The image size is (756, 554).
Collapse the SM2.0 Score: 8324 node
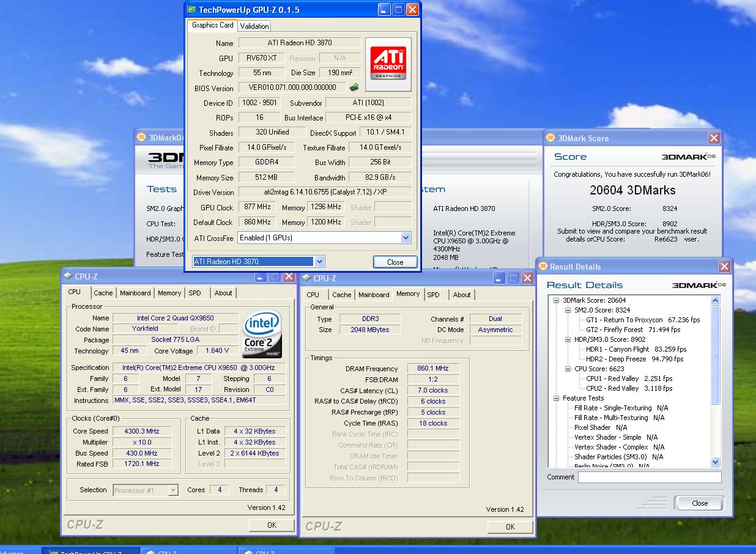click(568, 310)
